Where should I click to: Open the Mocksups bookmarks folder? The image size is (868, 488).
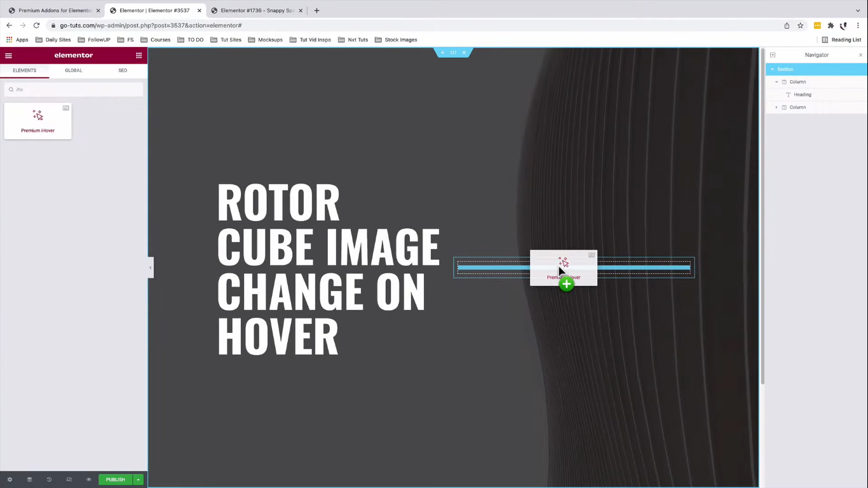tap(265, 39)
